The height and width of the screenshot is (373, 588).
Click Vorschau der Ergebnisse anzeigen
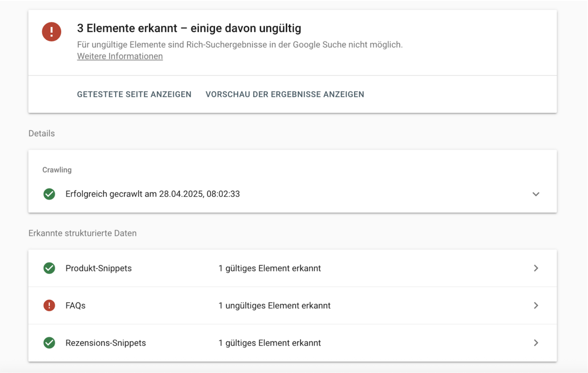click(x=285, y=94)
